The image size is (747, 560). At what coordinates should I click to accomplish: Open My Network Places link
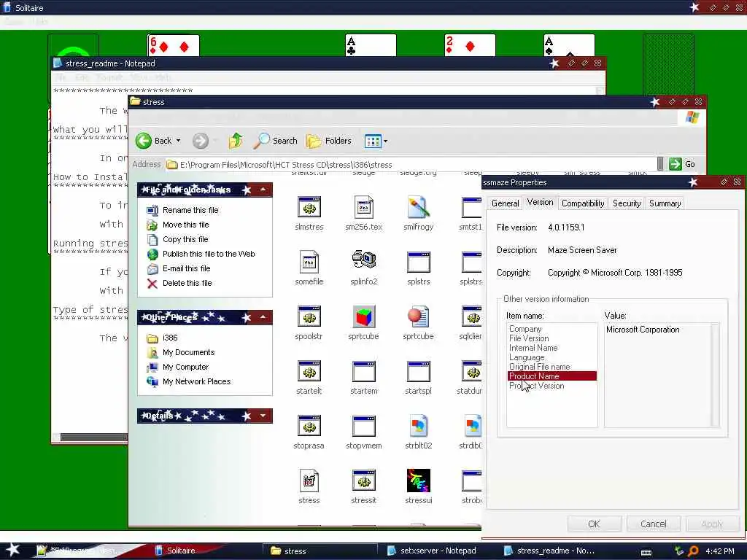[196, 381]
